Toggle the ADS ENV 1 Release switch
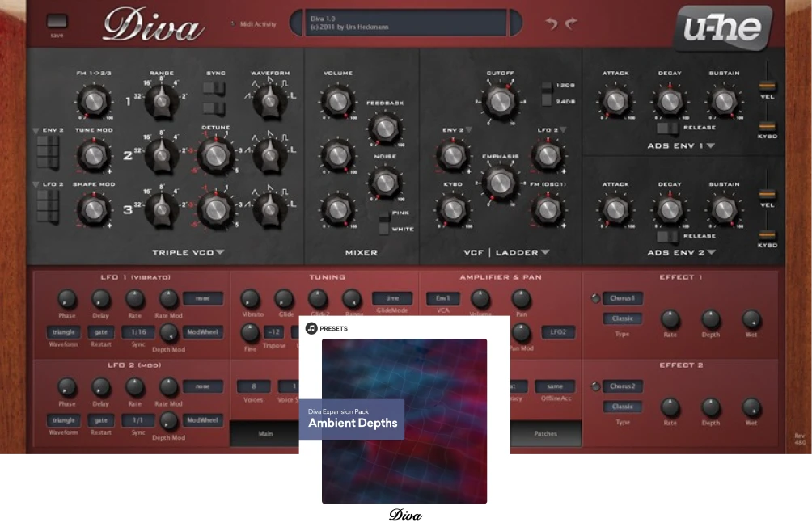The height and width of the screenshot is (527, 812). (667, 128)
